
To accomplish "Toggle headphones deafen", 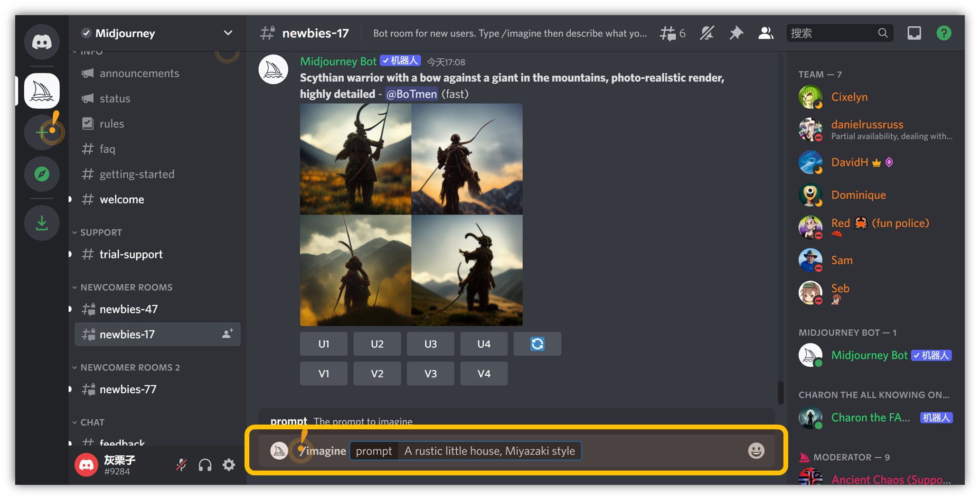I will point(205,465).
